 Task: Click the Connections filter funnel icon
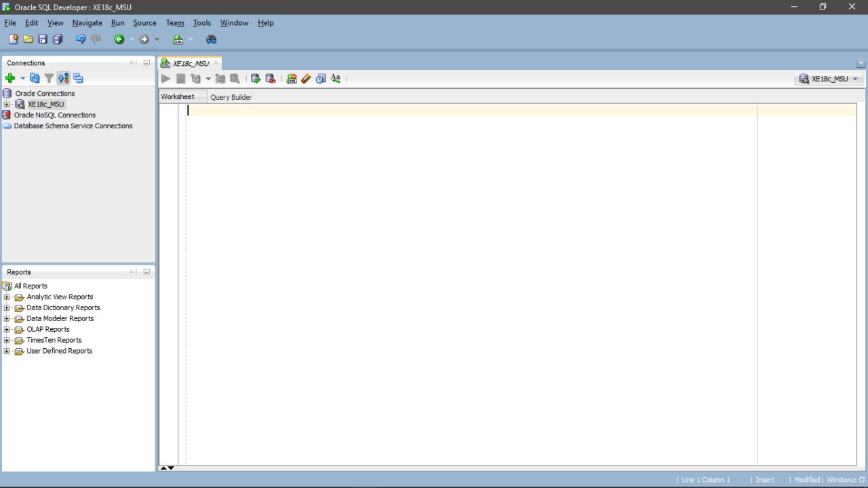point(49,78)
